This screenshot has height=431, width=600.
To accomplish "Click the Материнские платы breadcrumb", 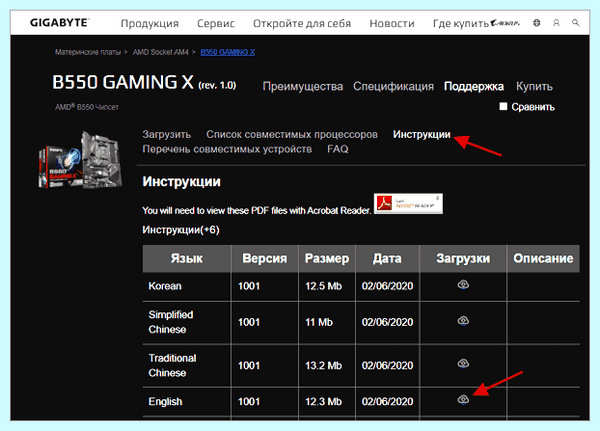I will 88,52.
